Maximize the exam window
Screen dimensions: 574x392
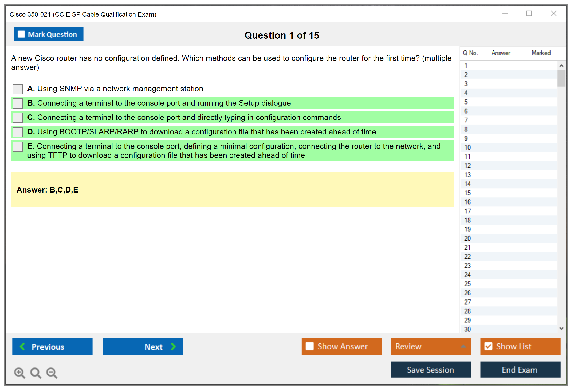529,14
